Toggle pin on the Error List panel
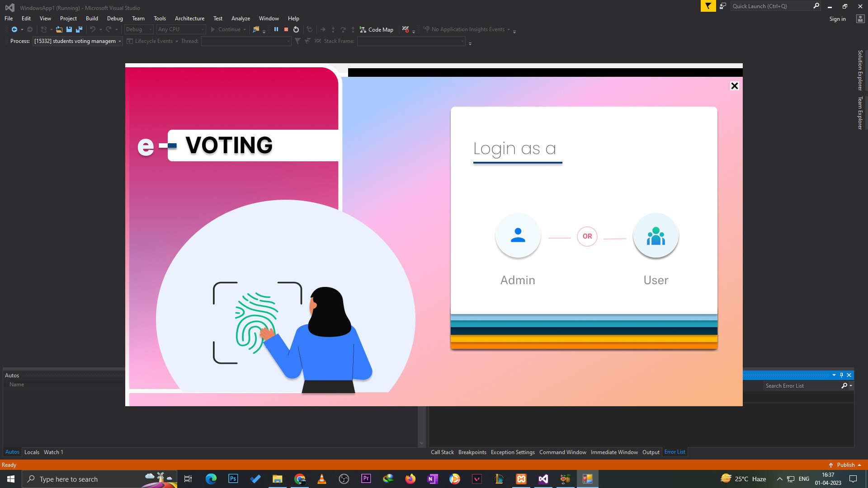 pyautogui.click(x=841, y=375)
